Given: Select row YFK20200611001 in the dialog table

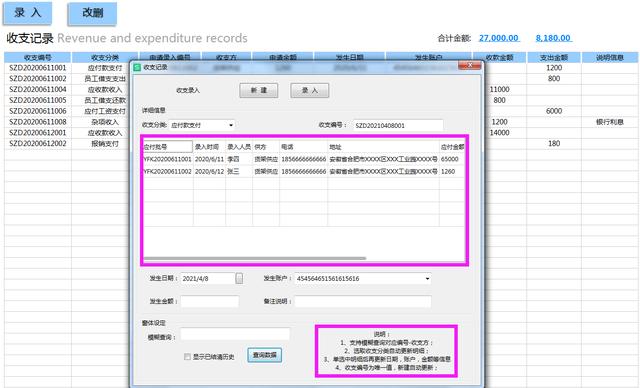Looking at the screenshot, I should click(x=303, y=159).
